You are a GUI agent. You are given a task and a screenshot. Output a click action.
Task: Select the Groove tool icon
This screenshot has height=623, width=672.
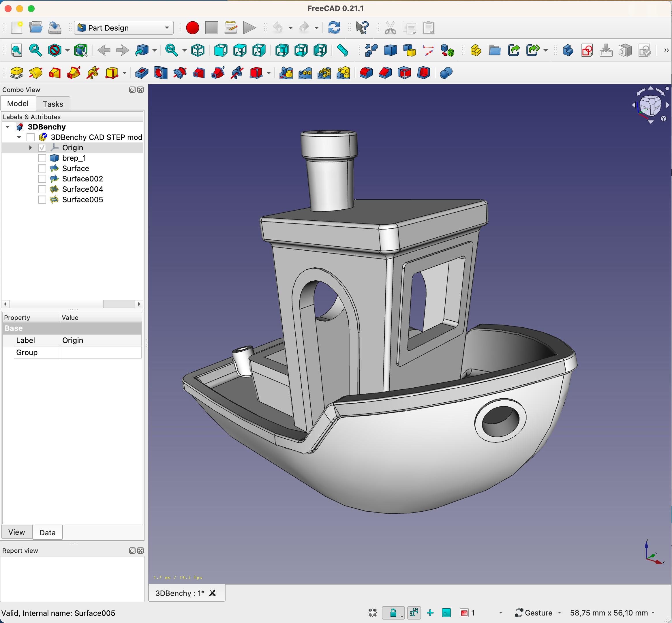pos(180,73)
